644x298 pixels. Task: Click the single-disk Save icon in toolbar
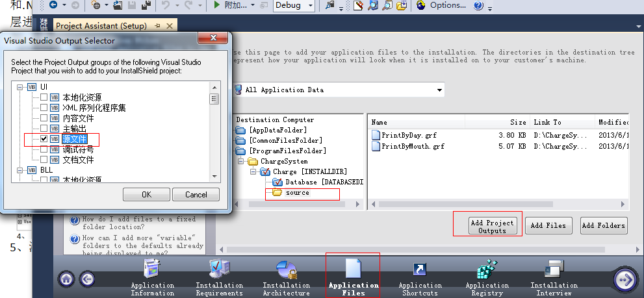coord(133,5)
